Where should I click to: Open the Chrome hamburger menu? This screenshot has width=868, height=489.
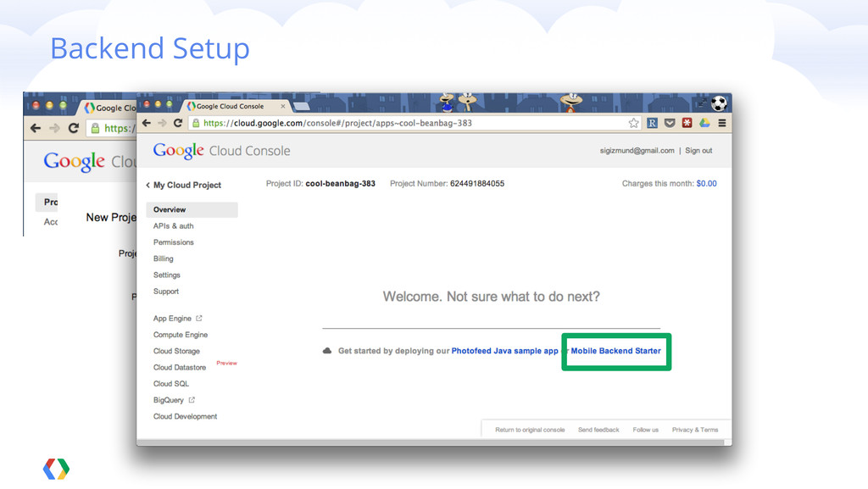[722, 123]
